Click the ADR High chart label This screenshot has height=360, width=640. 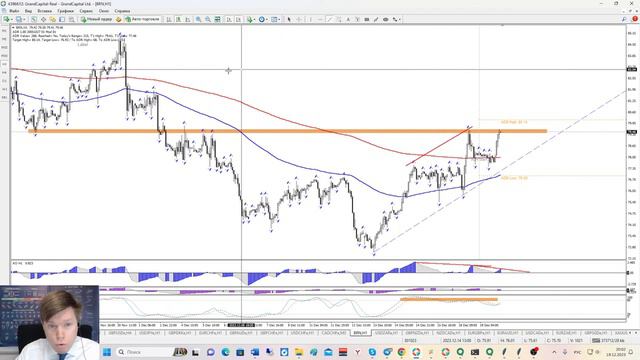[514, 122]
